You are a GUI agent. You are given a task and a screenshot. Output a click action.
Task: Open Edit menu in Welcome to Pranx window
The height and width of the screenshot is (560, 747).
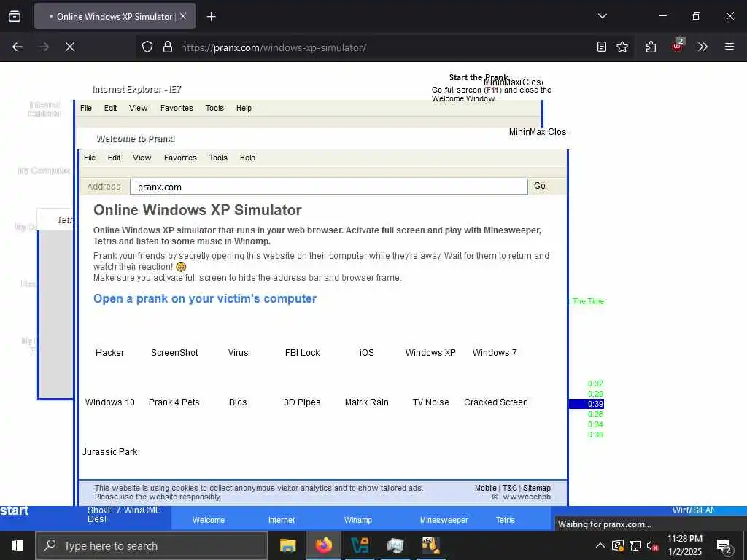[114, 157]
